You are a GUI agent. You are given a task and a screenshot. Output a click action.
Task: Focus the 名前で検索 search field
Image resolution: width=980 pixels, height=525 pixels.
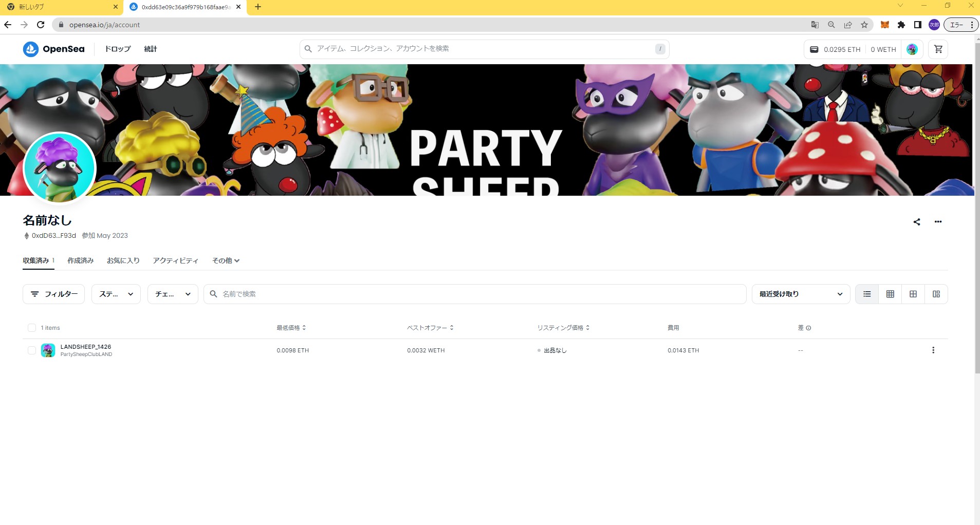[475, 294]
